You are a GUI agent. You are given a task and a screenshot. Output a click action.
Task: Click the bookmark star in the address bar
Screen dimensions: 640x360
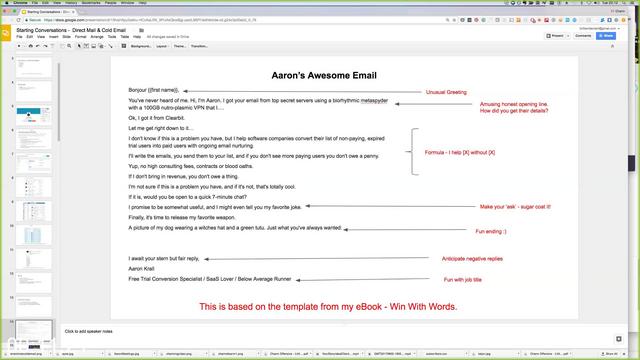[x=454, y=20]
